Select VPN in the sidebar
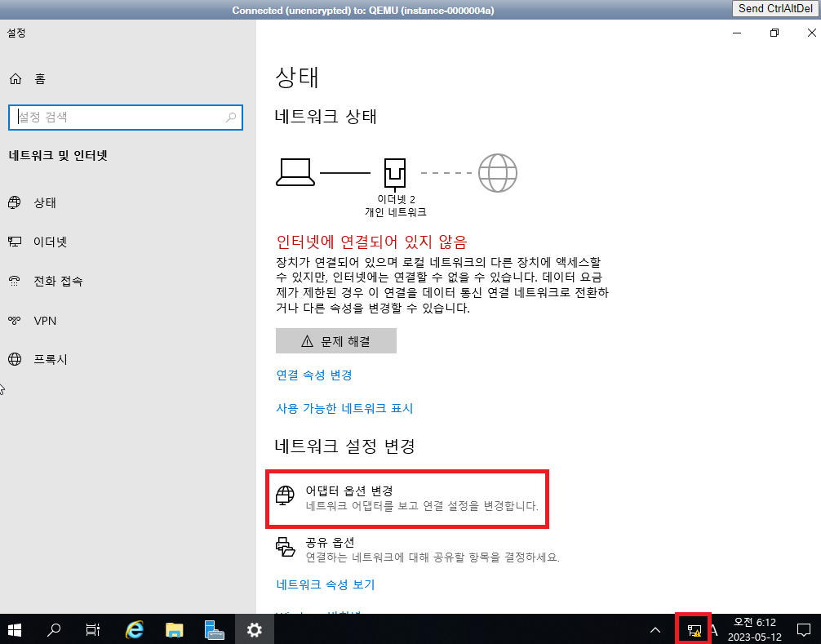The width and height of the screenshot is (821, 644). coord(45,321)
